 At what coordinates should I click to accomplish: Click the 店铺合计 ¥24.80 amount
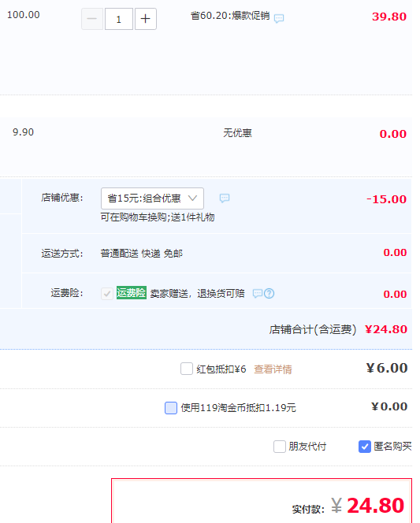[386, 329]
